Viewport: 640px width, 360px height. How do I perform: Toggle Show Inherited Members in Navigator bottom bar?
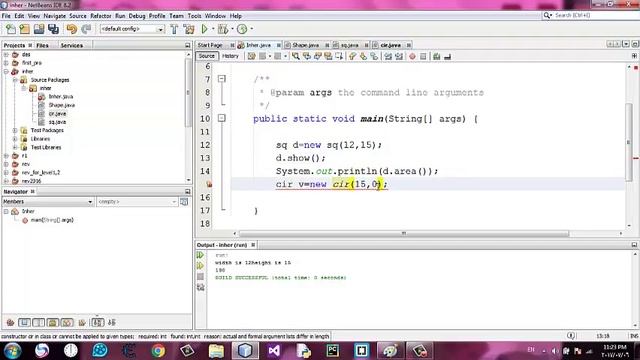(10, 322)
